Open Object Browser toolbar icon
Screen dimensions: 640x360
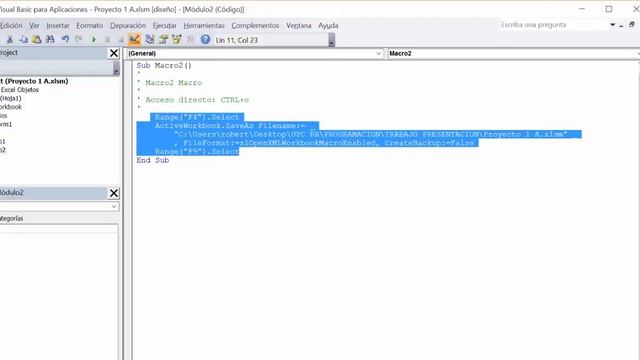click(x=177, y=40)
